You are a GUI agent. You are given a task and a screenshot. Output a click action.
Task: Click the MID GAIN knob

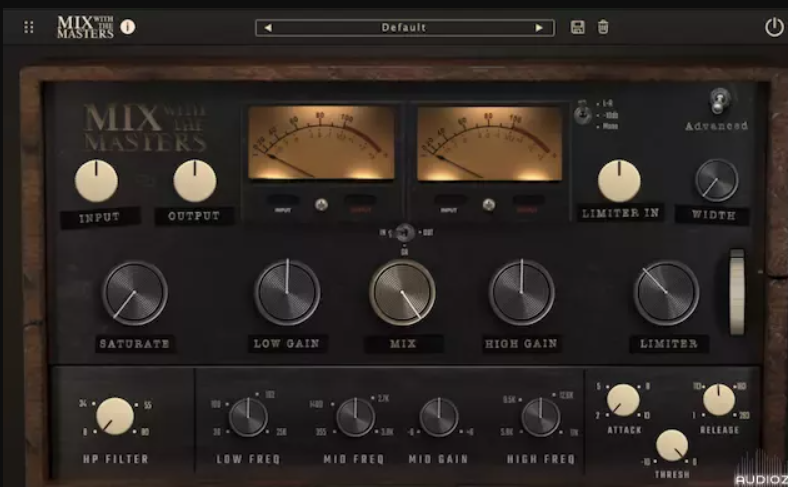(x=439, y=417)
